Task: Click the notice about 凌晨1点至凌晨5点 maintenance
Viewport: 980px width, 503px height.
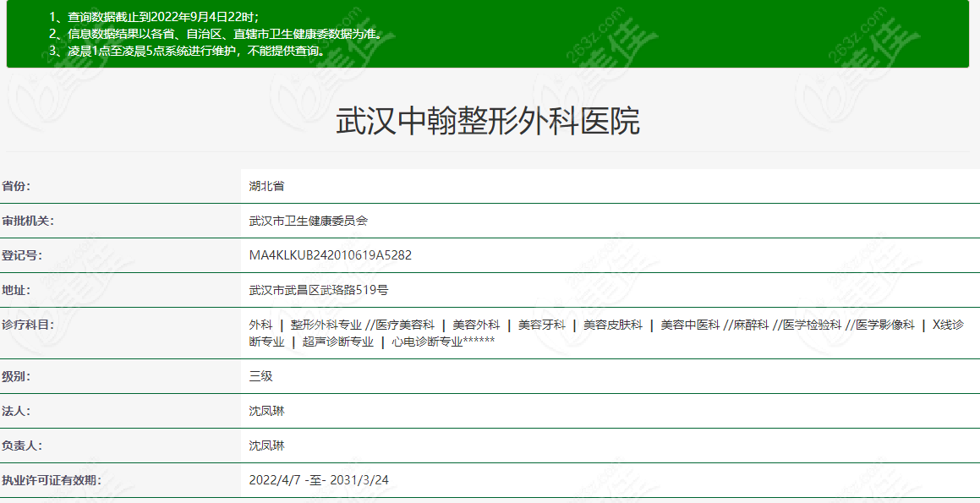Action: tap(188, 52)
